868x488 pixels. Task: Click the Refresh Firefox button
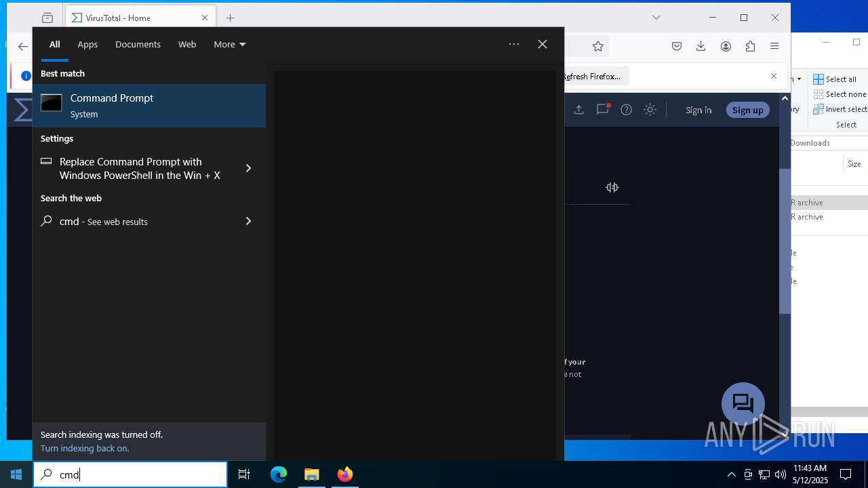pos(595,77)
